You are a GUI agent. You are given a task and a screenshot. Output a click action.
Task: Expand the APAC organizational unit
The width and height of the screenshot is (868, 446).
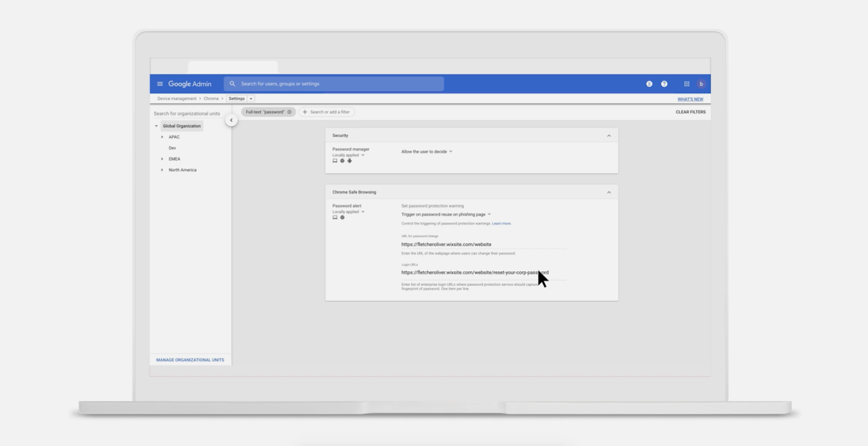(162, 137)
